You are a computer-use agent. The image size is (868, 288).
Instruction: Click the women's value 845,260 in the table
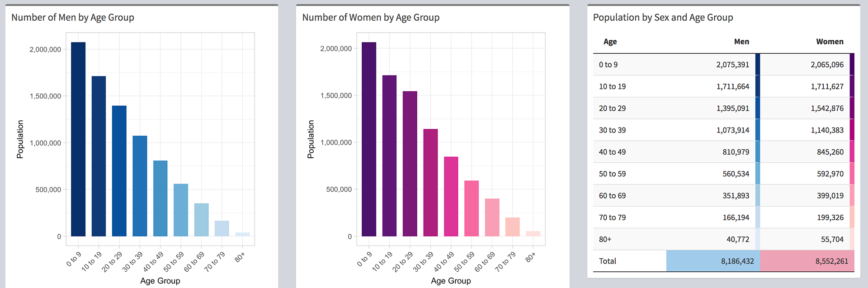point(830,152)
